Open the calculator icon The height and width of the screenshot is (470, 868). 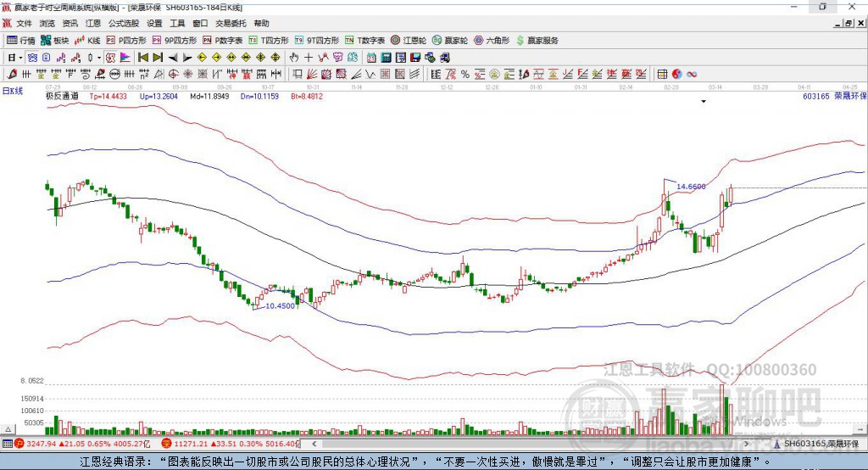(386, 58)
